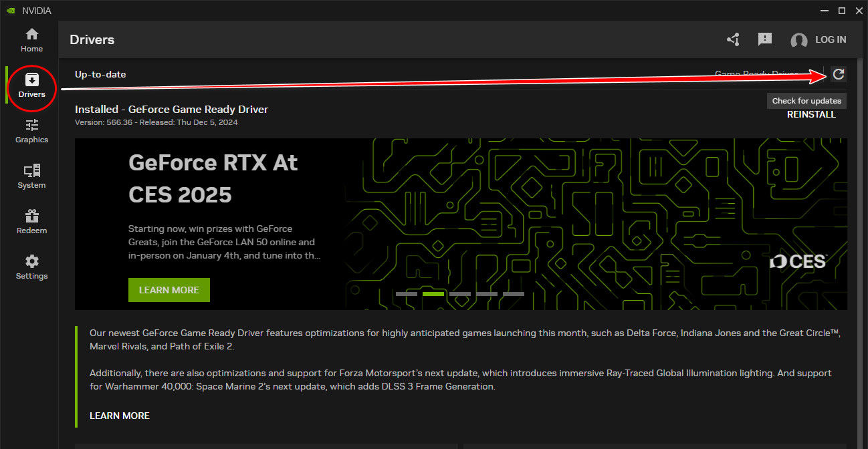This screenshot has width=868, height=449.
Task: Click REINSTALL for the installed driver
Action: click(x=811, y=114)
